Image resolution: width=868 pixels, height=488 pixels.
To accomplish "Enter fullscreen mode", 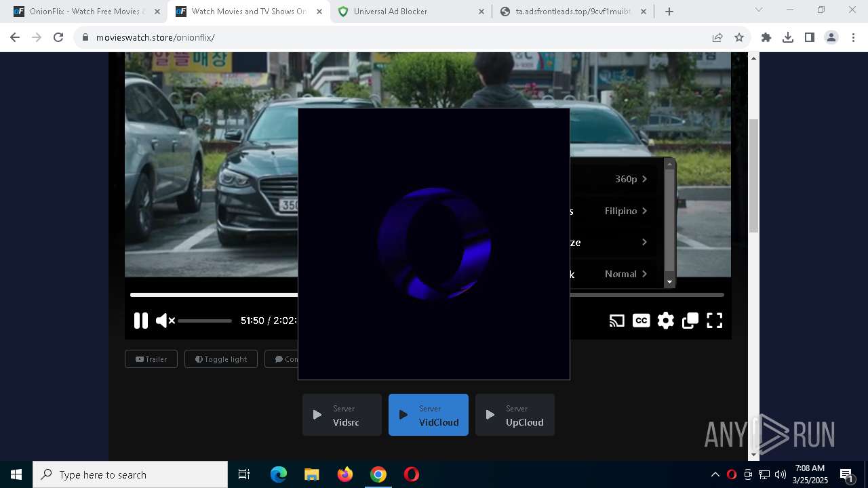I will point(715,321).
